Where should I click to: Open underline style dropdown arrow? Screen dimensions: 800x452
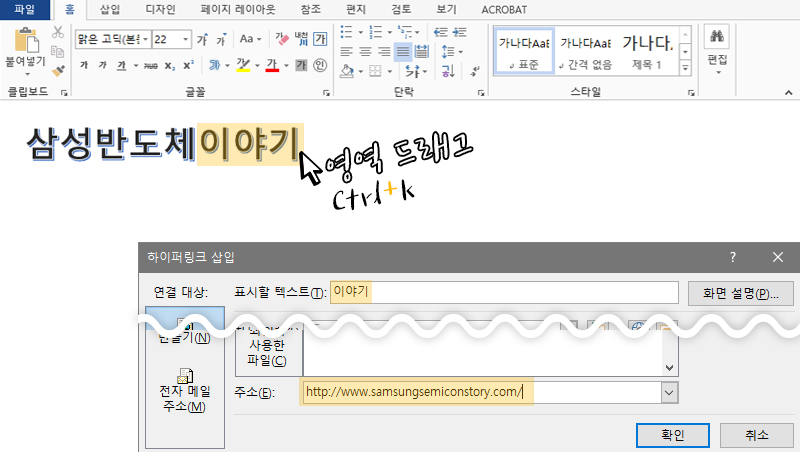[x=136, y=65]
